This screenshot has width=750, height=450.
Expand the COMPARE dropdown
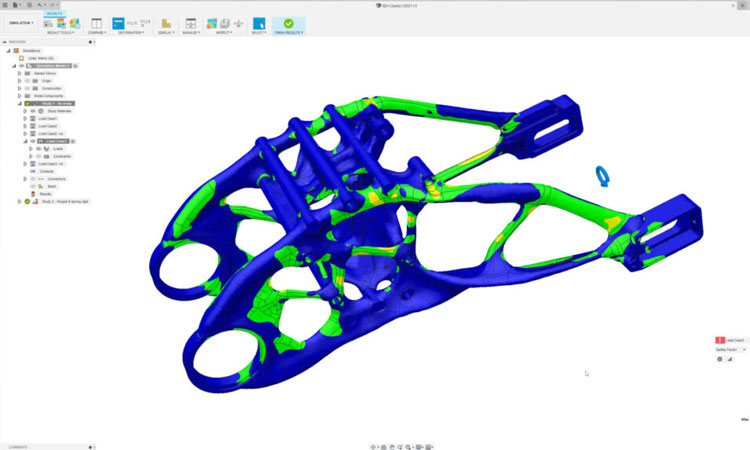pos(97,33)
